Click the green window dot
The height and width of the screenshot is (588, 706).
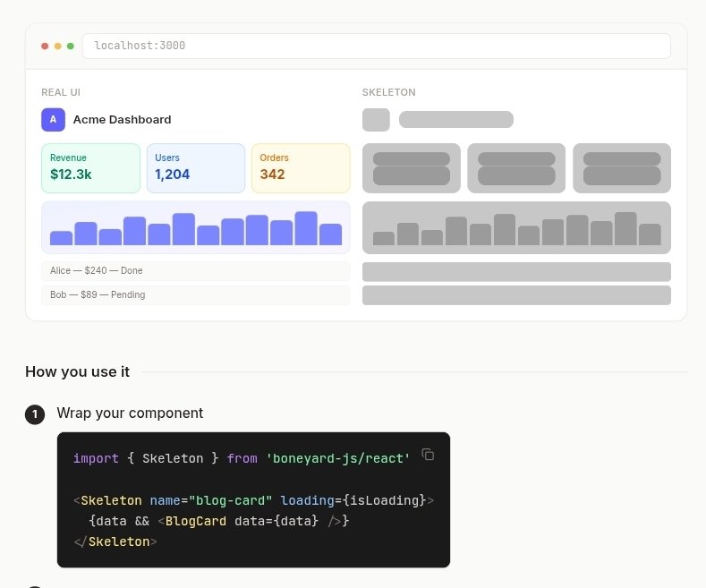tap(71, 46)
